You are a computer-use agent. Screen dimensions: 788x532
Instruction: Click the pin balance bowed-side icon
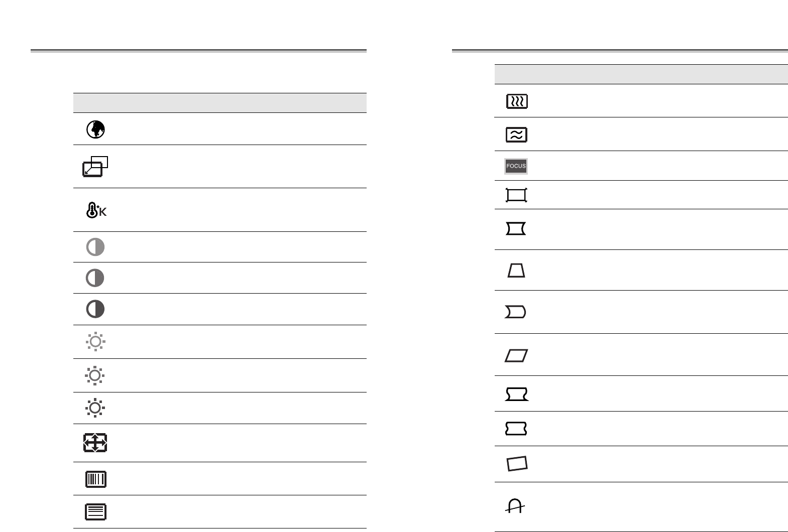[x=516, y=313]
